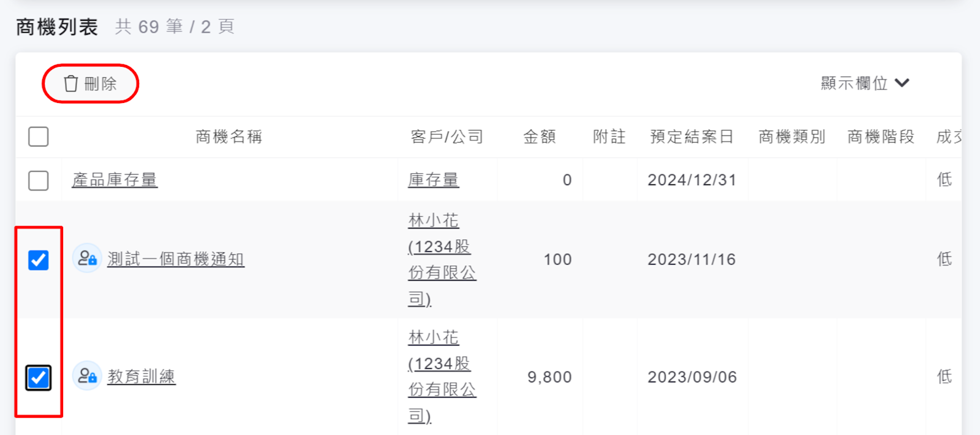The width and height of the screenshot is (980, 435).
Task: Check the 產品庫存量 row checkbox
Action: click(39, 180)
